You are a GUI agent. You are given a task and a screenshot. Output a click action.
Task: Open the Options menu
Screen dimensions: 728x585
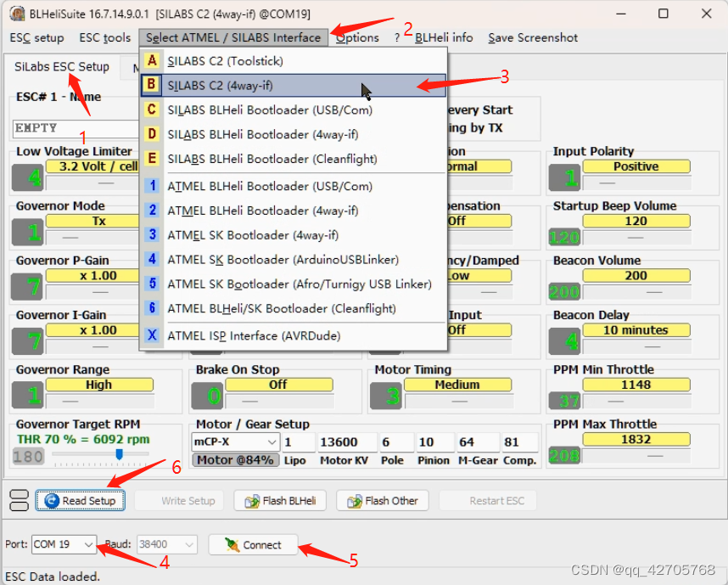[357, 37]
